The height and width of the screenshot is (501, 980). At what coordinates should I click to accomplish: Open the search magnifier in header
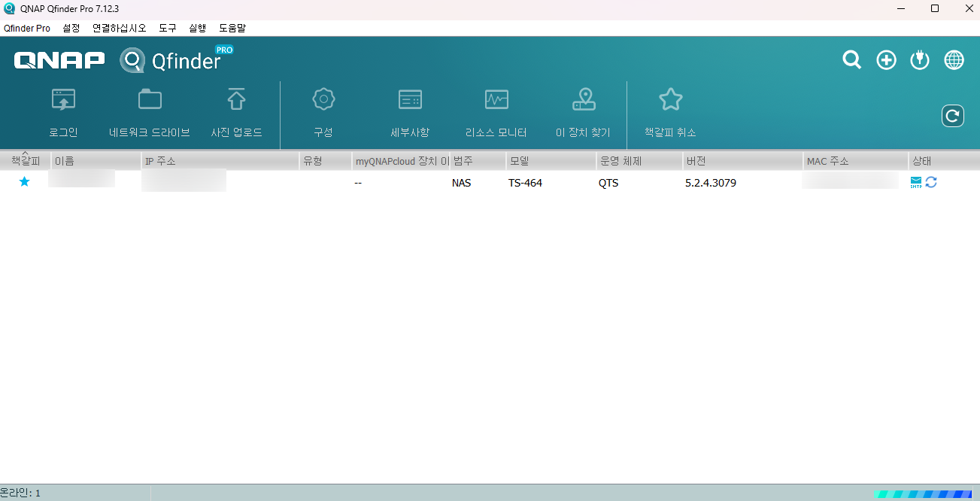(x=851, y=60)
